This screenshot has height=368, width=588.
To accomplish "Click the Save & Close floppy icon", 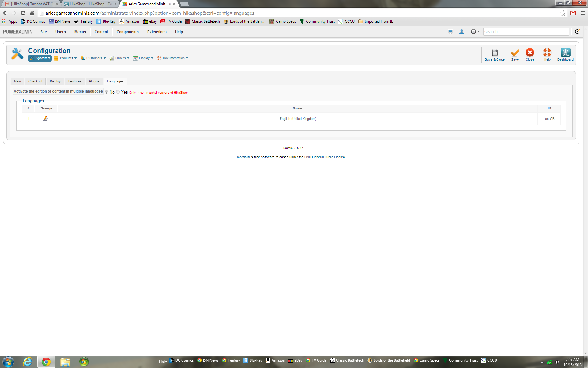I will click(495, 53).
